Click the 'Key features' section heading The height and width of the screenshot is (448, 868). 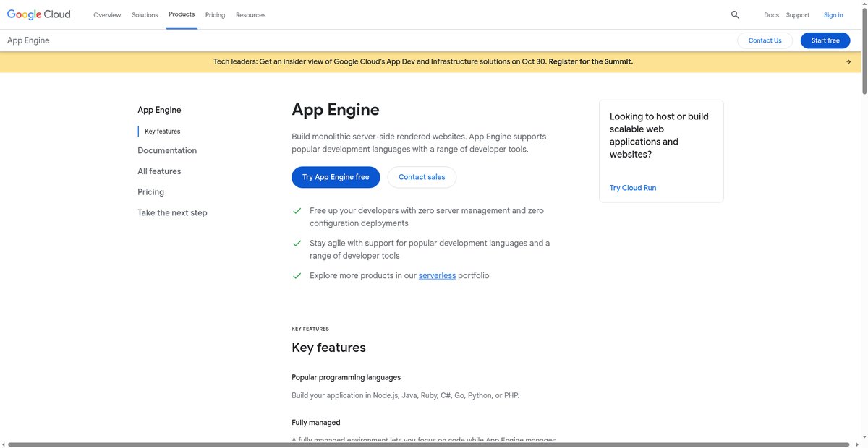click(x=328, y=348)
